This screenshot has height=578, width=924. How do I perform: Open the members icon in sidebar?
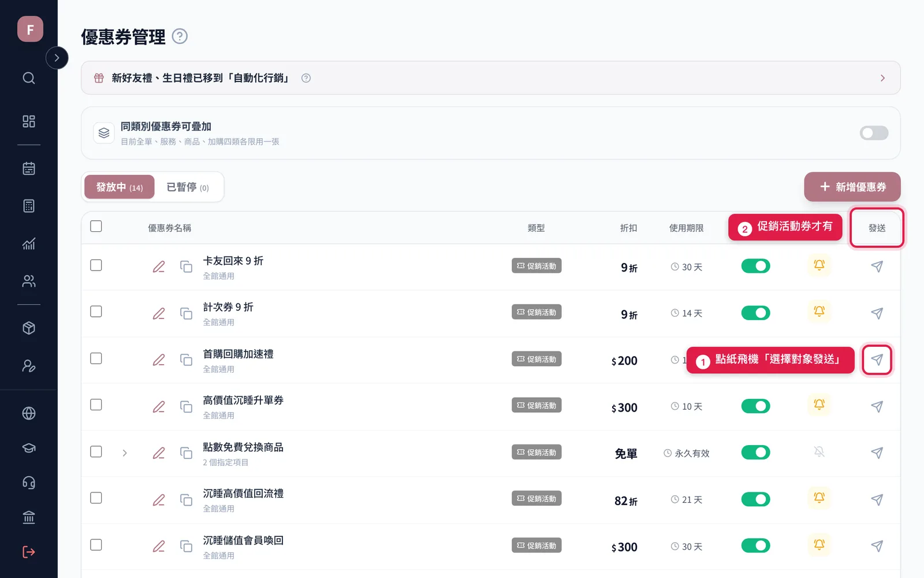pyautogui.click(x=29, y=281)
